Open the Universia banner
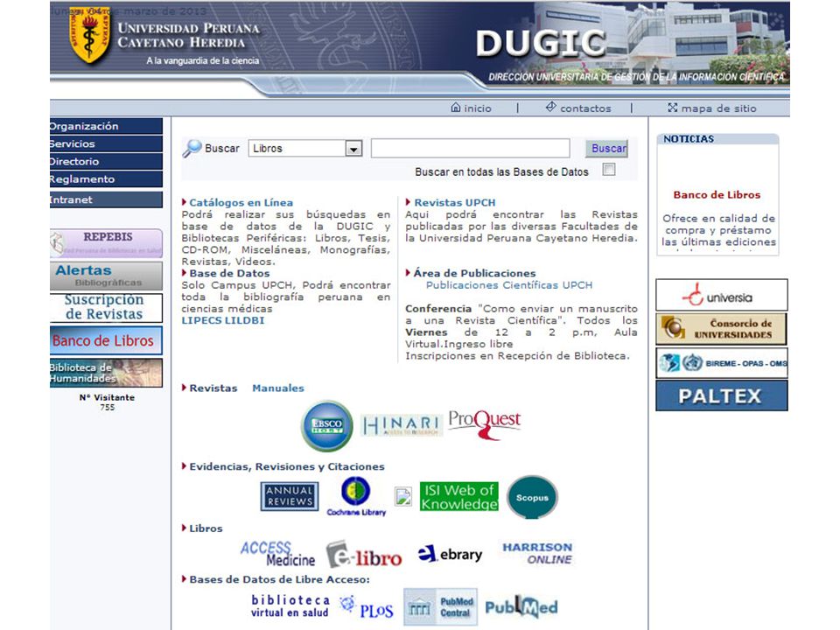Viewport: 840px width, 630px height. click(722, 295)
